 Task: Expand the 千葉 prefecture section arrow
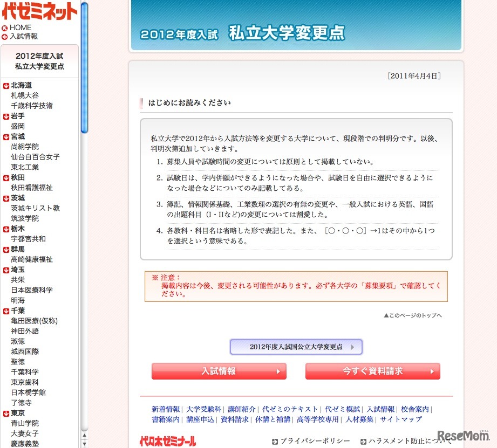click(6, 311)
